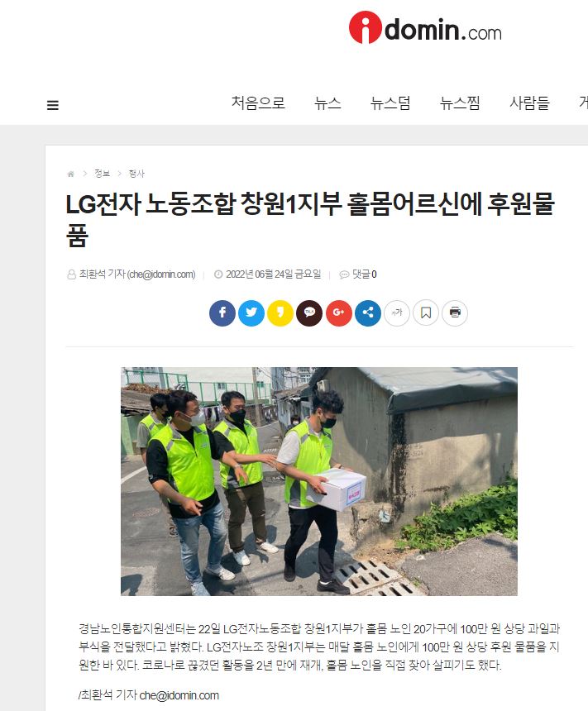Image resolution: width=588 pixels, height=711 pixels.
Task: Select the 뉴스덤 navigation item
Action: 390,103
